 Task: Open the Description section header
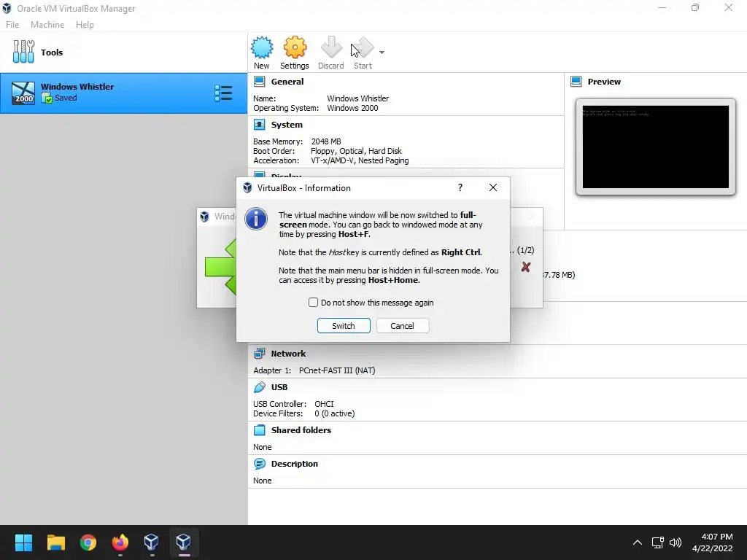coord(295,463)
